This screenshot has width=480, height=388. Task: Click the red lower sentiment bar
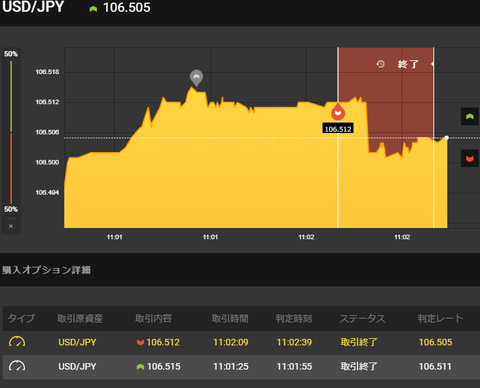[x=11, y=168]
